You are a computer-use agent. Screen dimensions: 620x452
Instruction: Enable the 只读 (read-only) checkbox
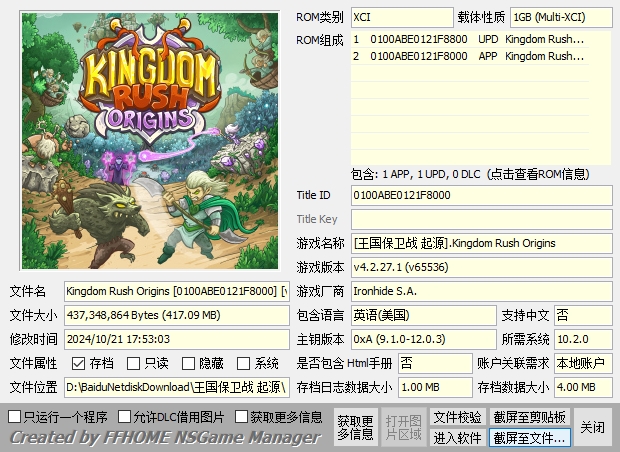point(134,363)
